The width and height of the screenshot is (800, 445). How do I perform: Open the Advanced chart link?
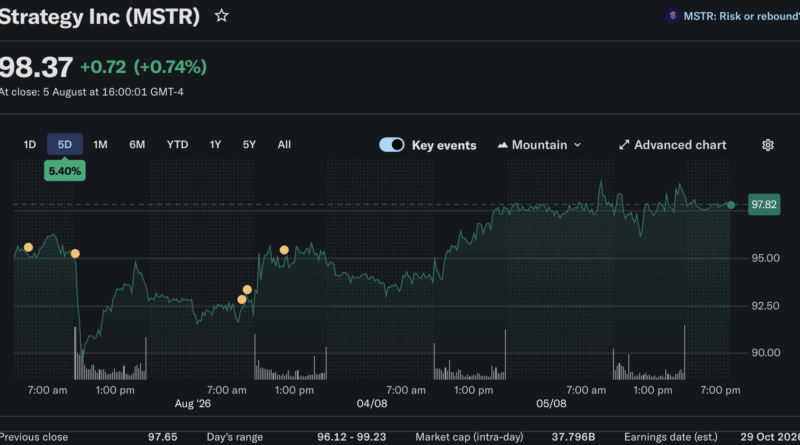coord(672,145)
